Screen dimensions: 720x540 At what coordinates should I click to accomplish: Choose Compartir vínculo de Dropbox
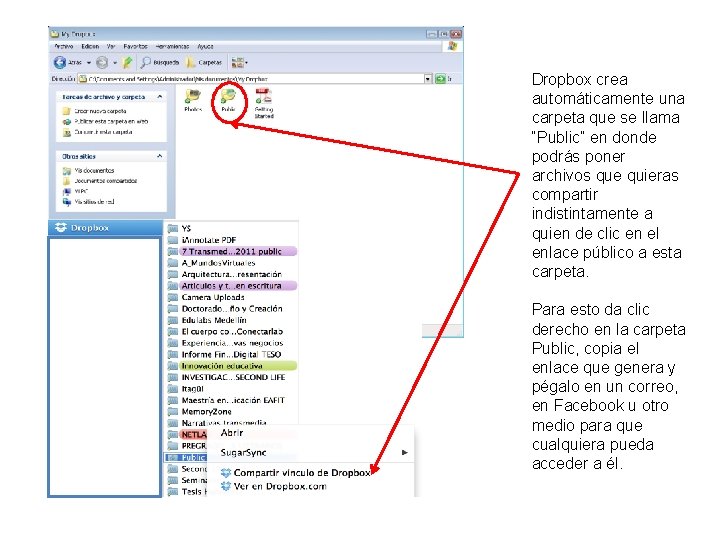tap(302, 472)
